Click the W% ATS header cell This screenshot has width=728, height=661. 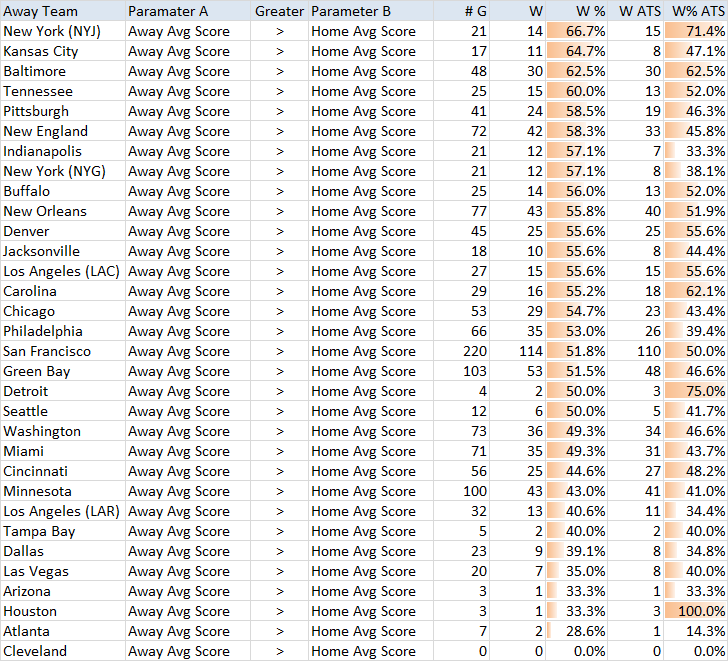(696, 11)
